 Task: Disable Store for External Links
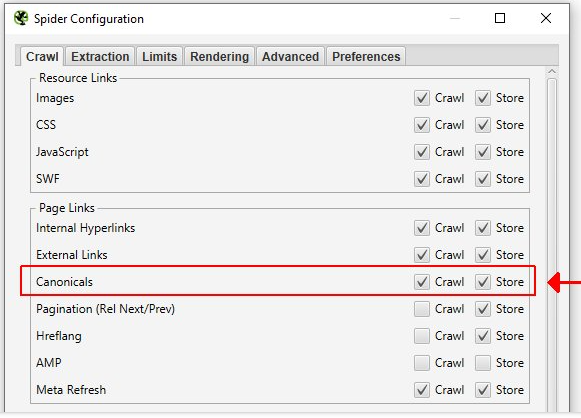pos(483,255)
